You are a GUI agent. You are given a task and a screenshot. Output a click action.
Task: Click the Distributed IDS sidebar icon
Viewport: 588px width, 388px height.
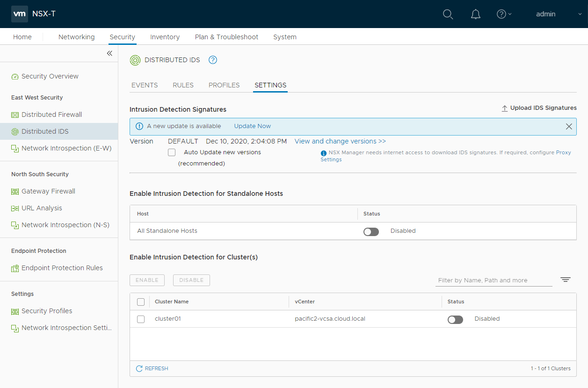point(15,132)
